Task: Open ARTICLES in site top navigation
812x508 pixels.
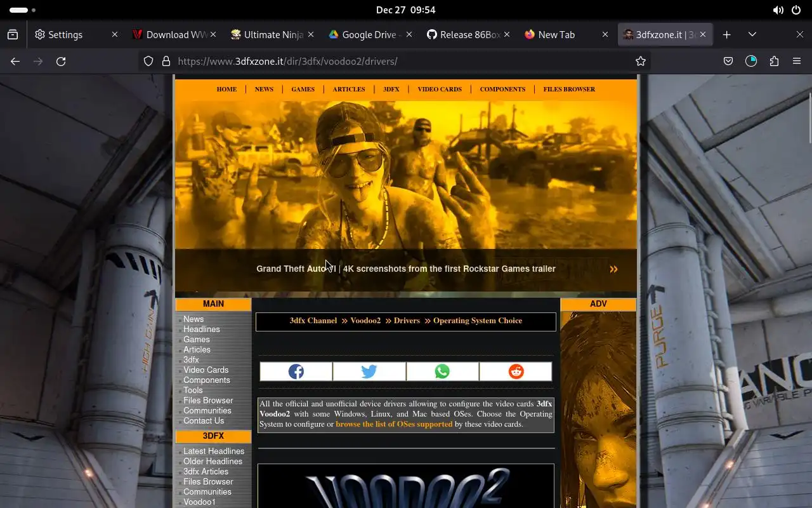Action: pyautogui.click(x=349, y=90)
